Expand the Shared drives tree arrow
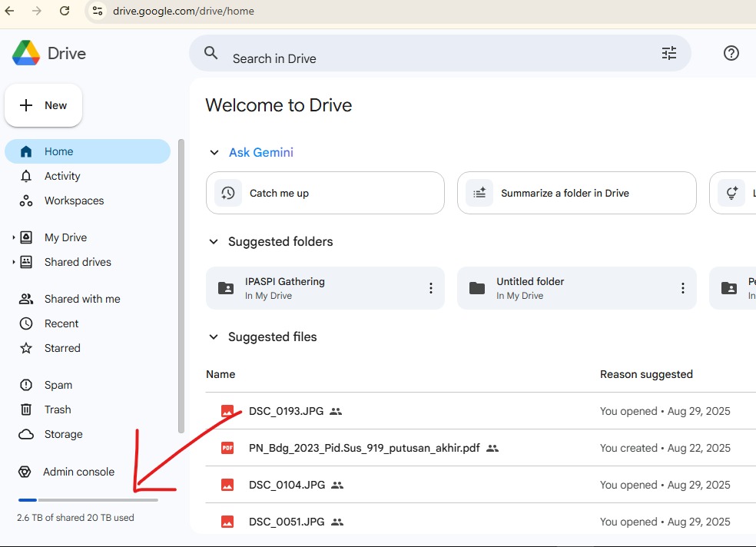Image resolution: width=756 pixels, height=547 pixels. click(14, 263)
